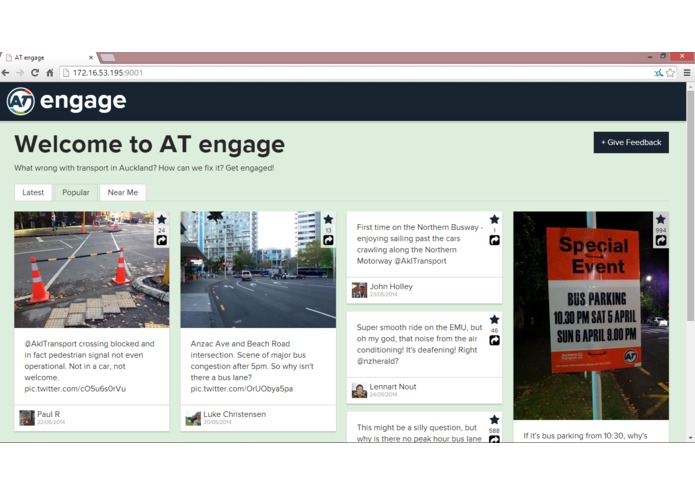The image size is (695, 494).
Task: Click the First time on the Northern Busway text
Action: tap(419, 244)
